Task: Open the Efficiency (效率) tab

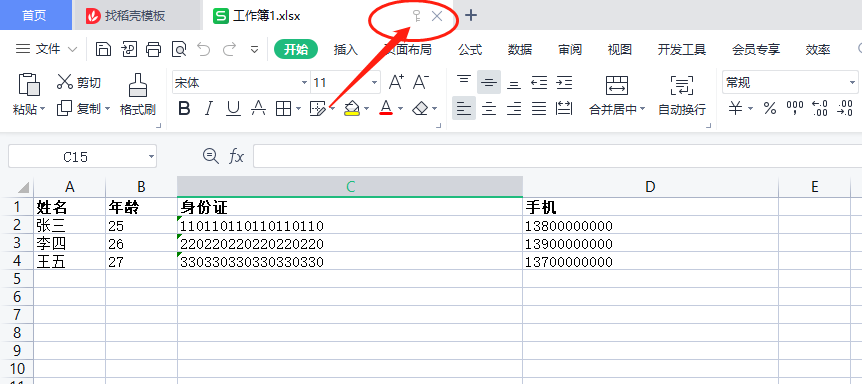Action: pyautogui.click(x=817, y=49)
